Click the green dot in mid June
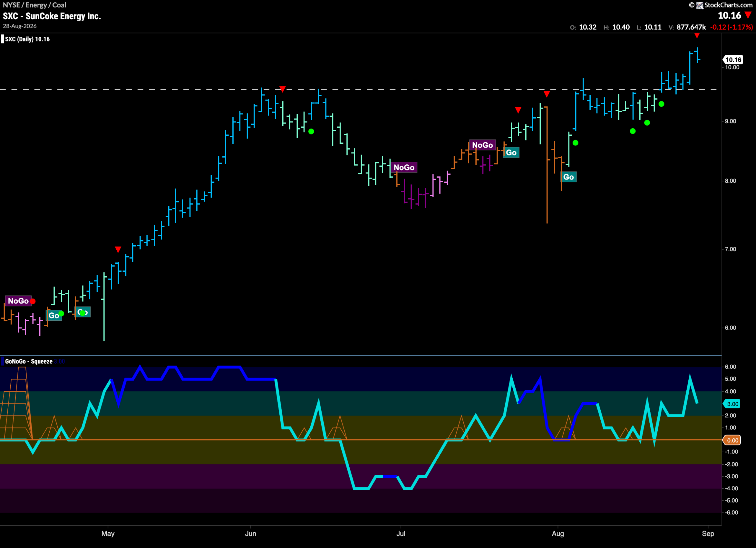 click(x=311, y=132)
